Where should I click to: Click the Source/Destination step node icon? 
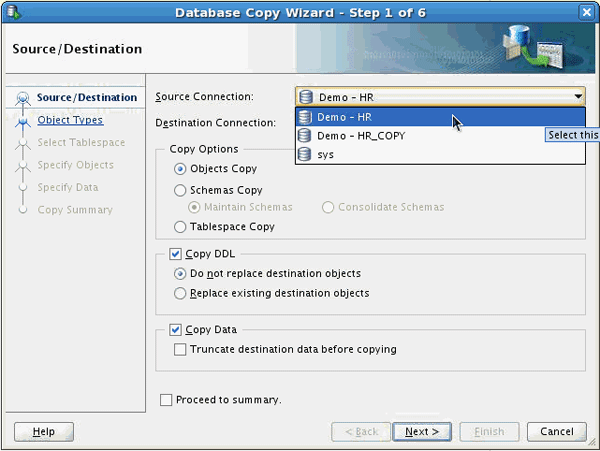click(23, 98)
